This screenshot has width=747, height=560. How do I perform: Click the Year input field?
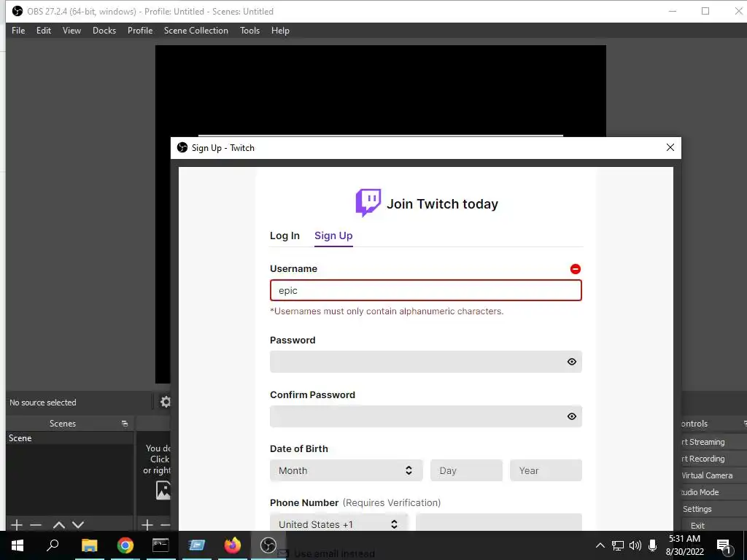tap(546, 470)
